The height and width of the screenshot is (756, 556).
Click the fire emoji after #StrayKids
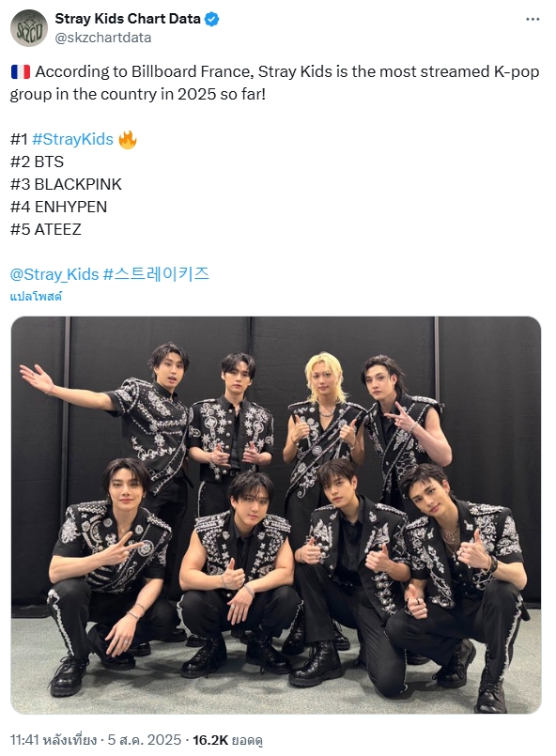[x=128, y=139]
